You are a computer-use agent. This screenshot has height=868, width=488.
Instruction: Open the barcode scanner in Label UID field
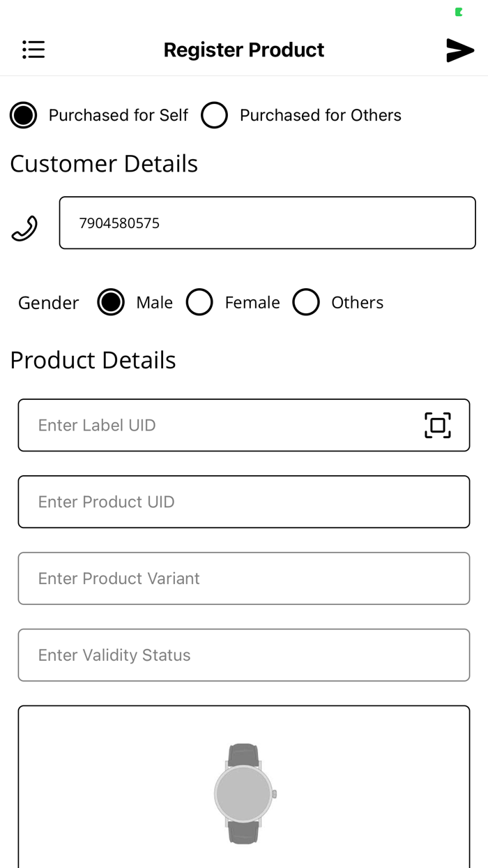[x=437, y=425]
